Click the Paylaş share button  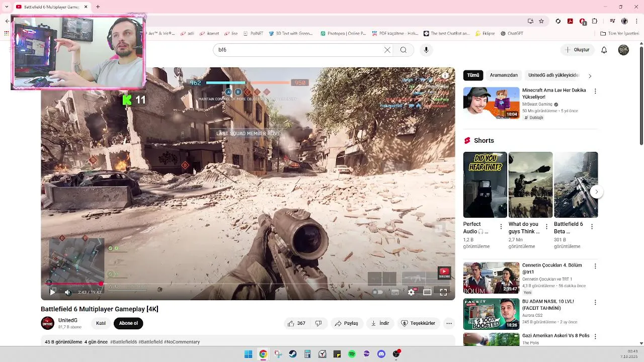346,323
